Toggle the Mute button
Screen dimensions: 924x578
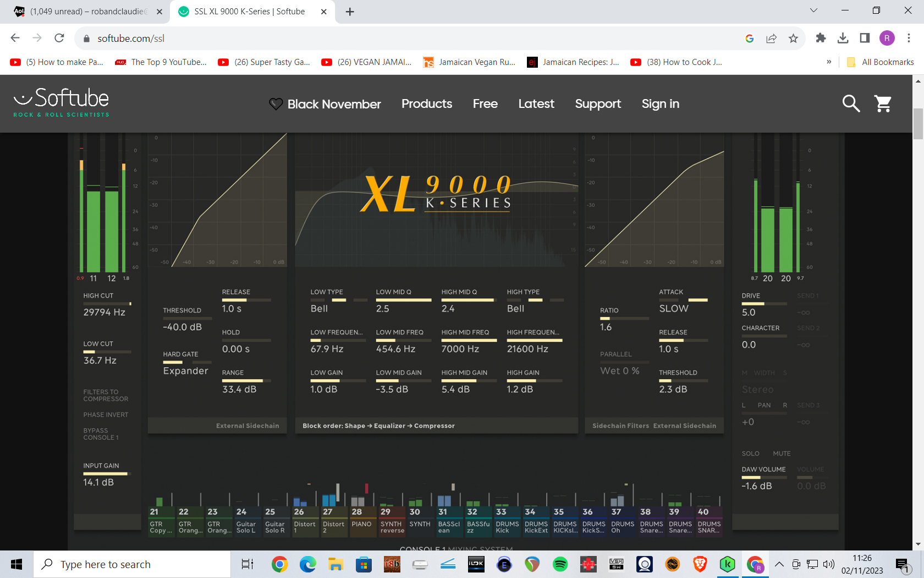(782, 454)
